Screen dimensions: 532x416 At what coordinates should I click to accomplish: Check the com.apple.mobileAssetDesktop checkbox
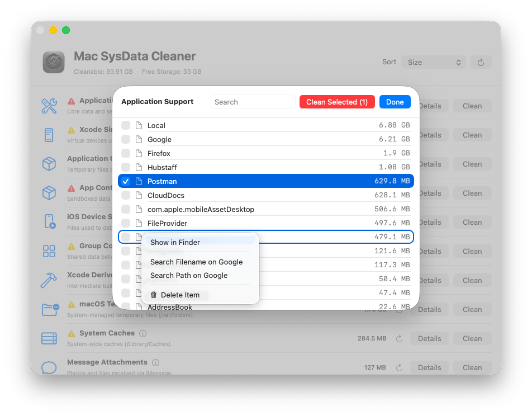[x=126, y=209]
